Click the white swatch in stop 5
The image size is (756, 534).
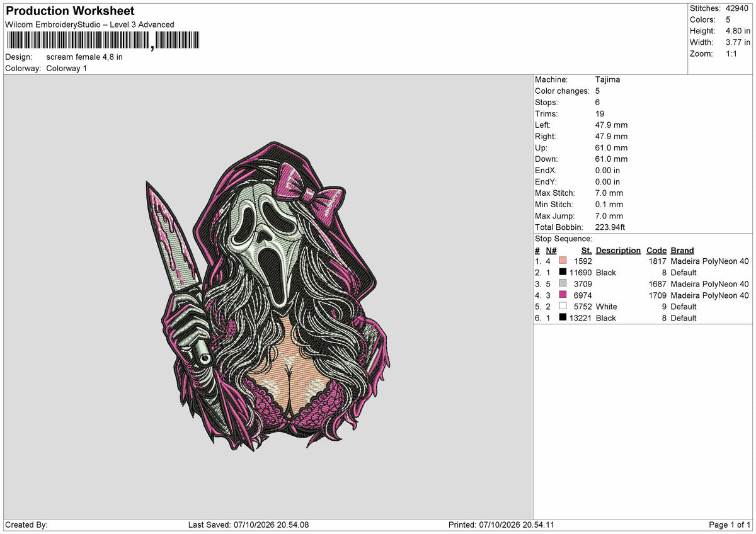pyautogui.click(x=563, y=306)
